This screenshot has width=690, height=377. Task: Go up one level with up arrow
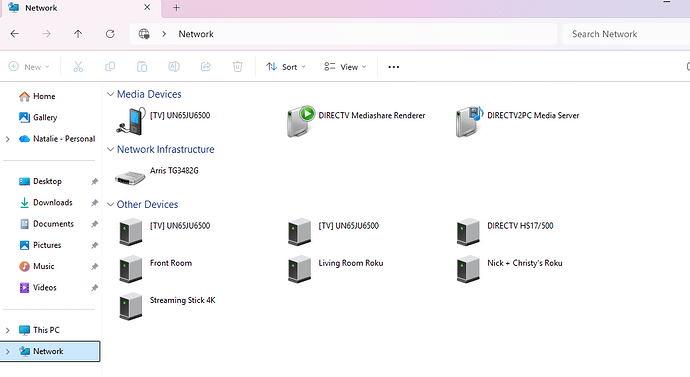[78, 34]
